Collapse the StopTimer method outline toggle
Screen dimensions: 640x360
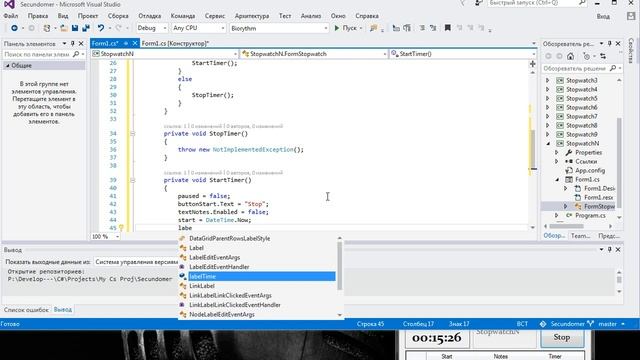[132, 133]
